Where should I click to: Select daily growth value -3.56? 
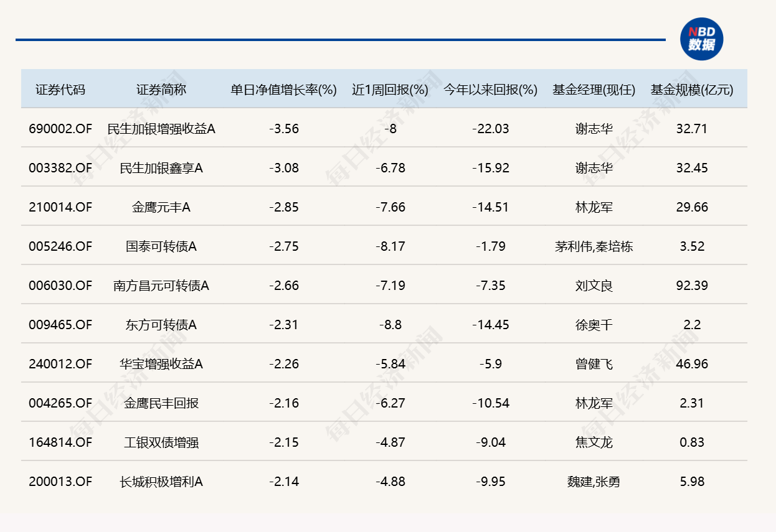pyautogui.click(x=284, y=129)
